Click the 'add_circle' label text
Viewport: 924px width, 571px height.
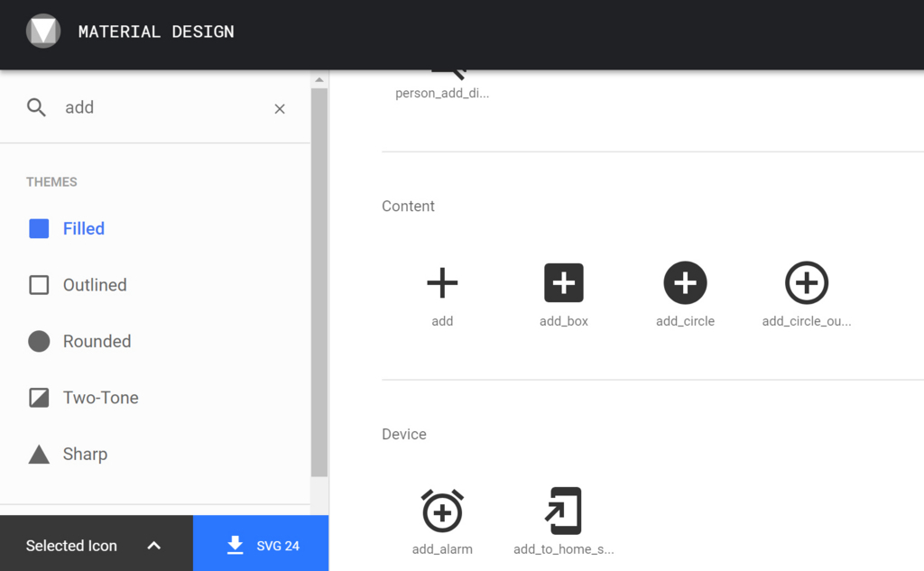(x=686, y=321)
